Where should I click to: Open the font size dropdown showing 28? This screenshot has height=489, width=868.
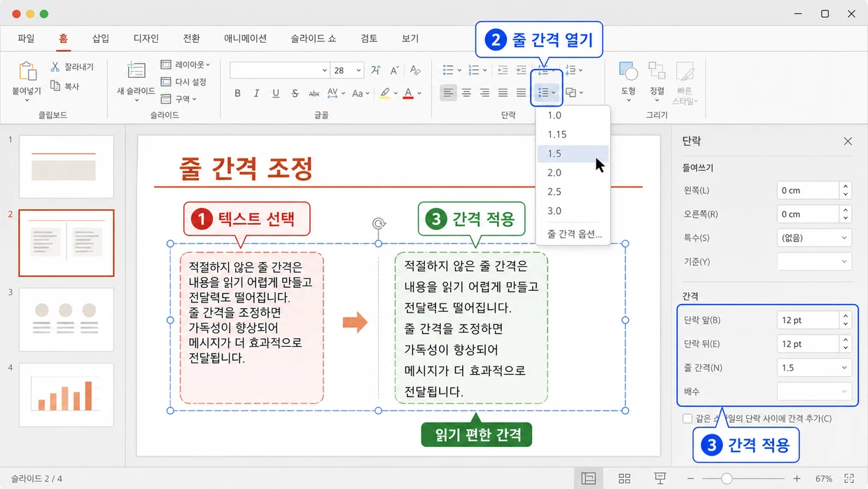(359, 70)
